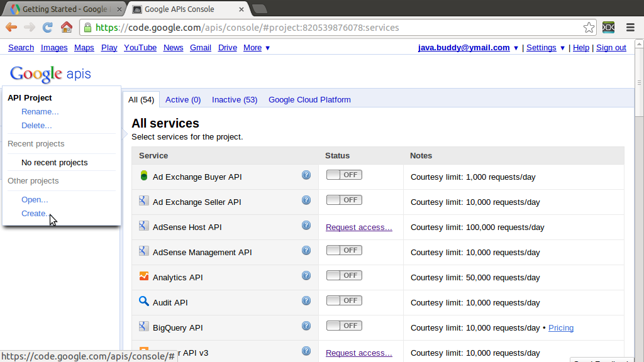This screenshot has width=644, height=362.
Task: Open the Images link in the Google bar
Action: point(54,48)
